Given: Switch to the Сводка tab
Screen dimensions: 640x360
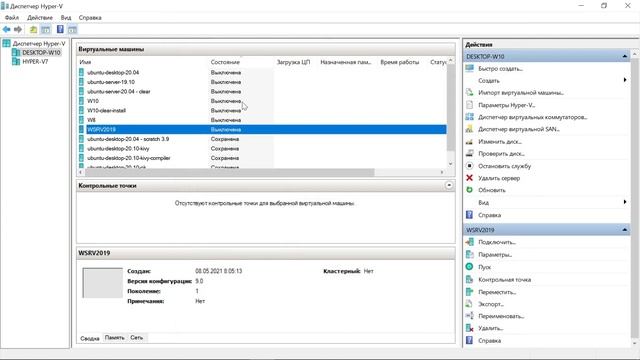Looking at the screenshot, I should 90,338.
